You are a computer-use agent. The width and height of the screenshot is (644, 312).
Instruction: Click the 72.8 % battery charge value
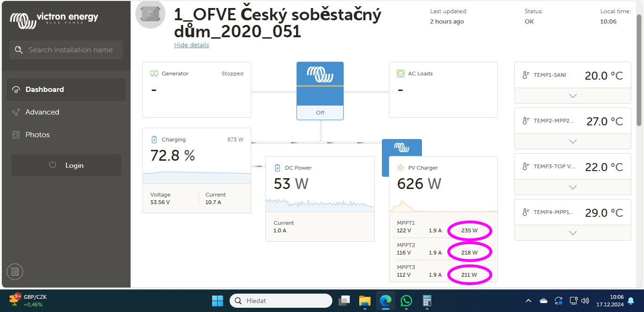tap(173, 155)
